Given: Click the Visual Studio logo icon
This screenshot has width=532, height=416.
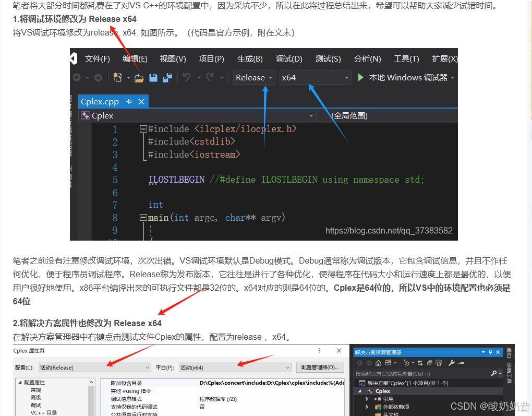Looking at the screenshot, I should [74, 58].
